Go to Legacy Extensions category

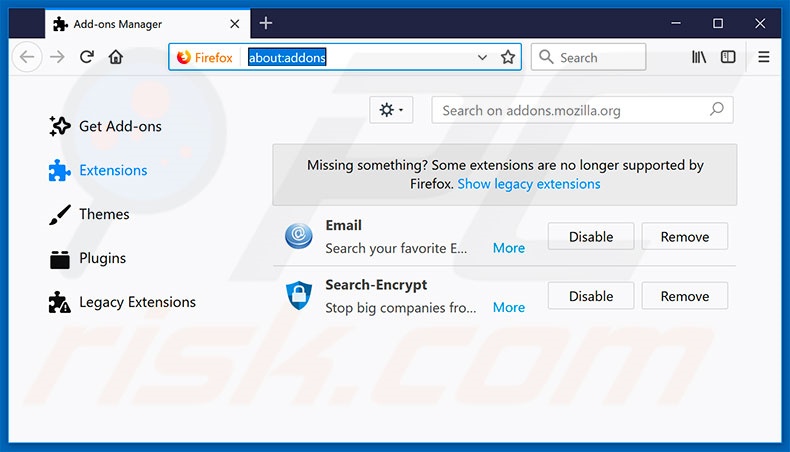[x=122, y=302]
